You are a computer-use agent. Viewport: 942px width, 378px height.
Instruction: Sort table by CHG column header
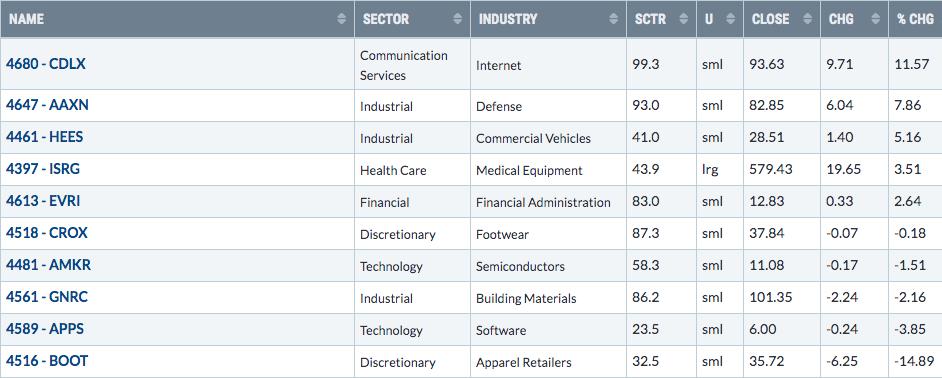[x=854, y=19]
